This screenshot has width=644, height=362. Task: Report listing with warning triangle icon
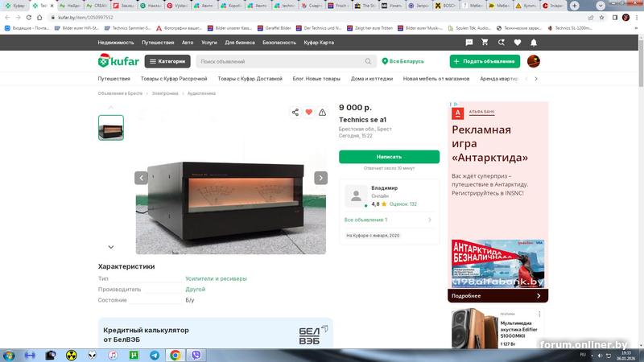tap(323, 112)
